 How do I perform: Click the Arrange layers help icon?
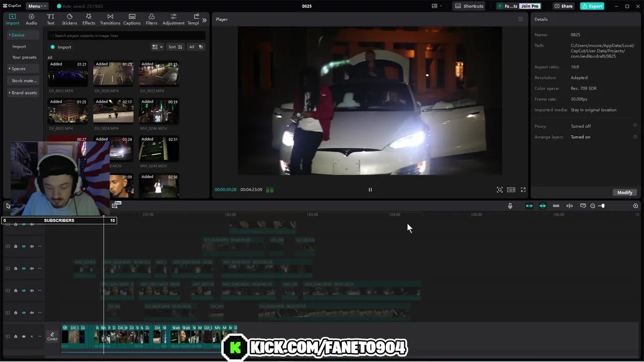pos(635,137)
